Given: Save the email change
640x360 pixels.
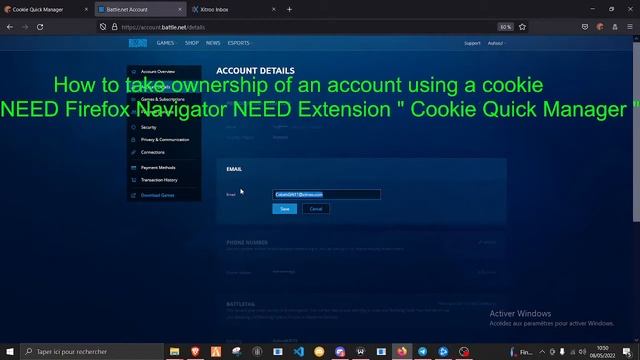Looking at the screenshot, I should [284, 209].
